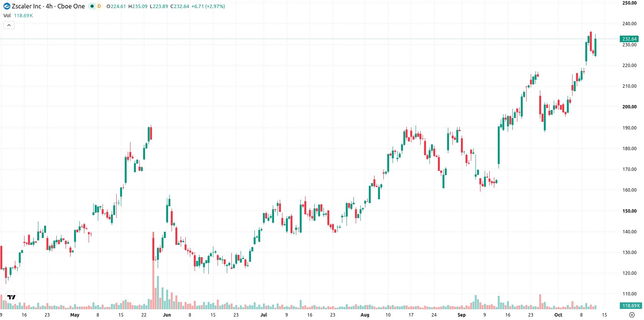Click the change value +6.71 (+2.97%)
Image resolution: width=644 pixels, height=320 pixels.
[208, 7]
